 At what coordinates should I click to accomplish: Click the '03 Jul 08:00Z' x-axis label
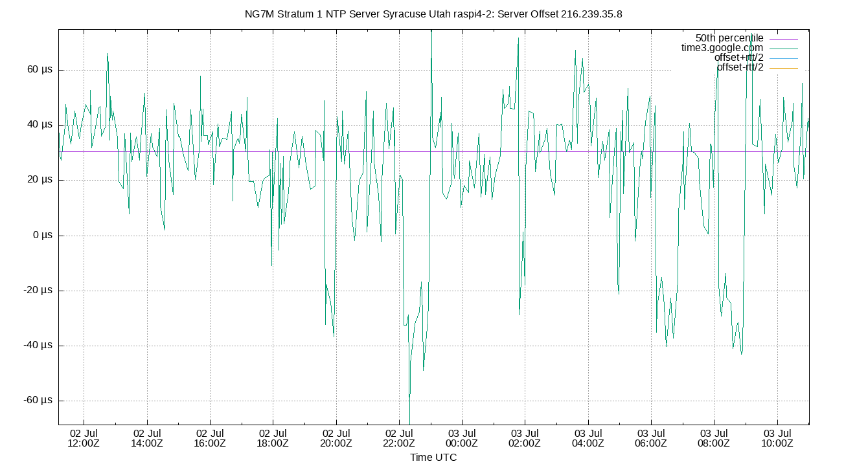pos(714,438)
